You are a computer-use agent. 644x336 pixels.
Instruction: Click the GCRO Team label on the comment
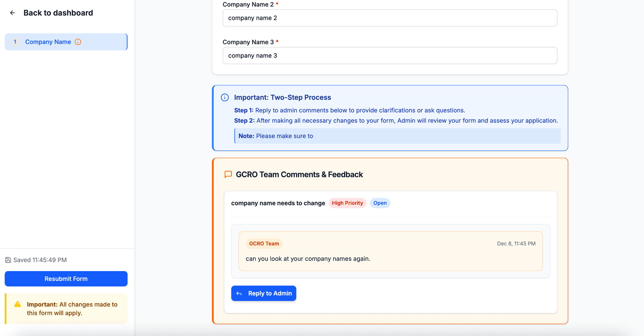click(264, 244)
